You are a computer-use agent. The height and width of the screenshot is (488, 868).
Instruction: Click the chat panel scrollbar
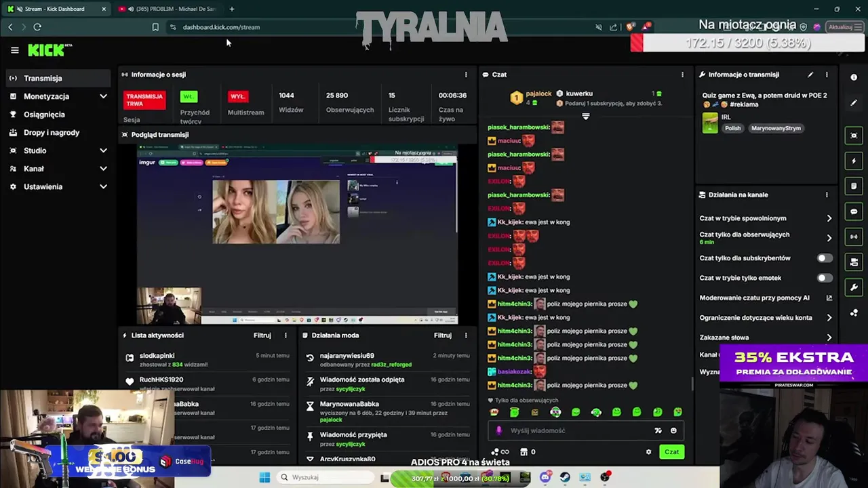[692, 383]
